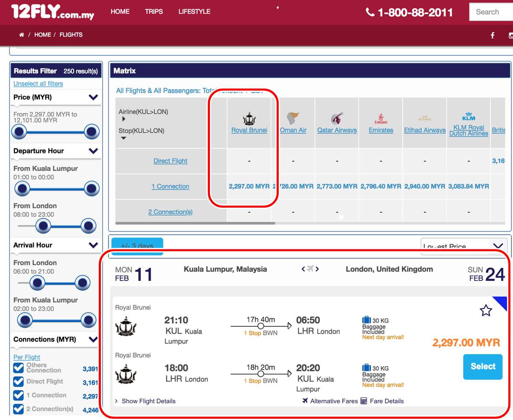Viewport: 513px width, 420px height.
Task: Click the Etihad Airways logo in the matrix
Action: click(x=425, y=119)
